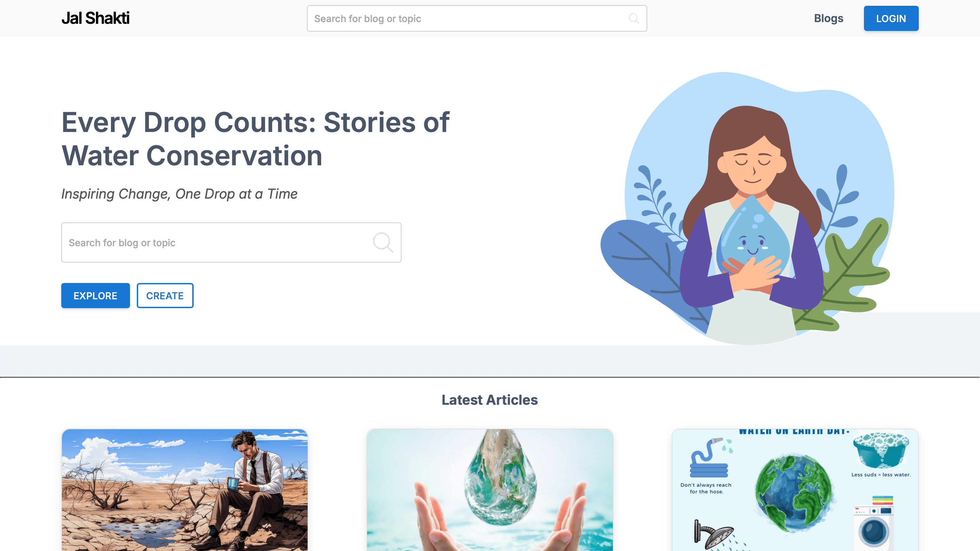The width and height of the screenshot is (980, 551).
Task: Click the soapy basin icon in infographic
Action: coord(881,450)
